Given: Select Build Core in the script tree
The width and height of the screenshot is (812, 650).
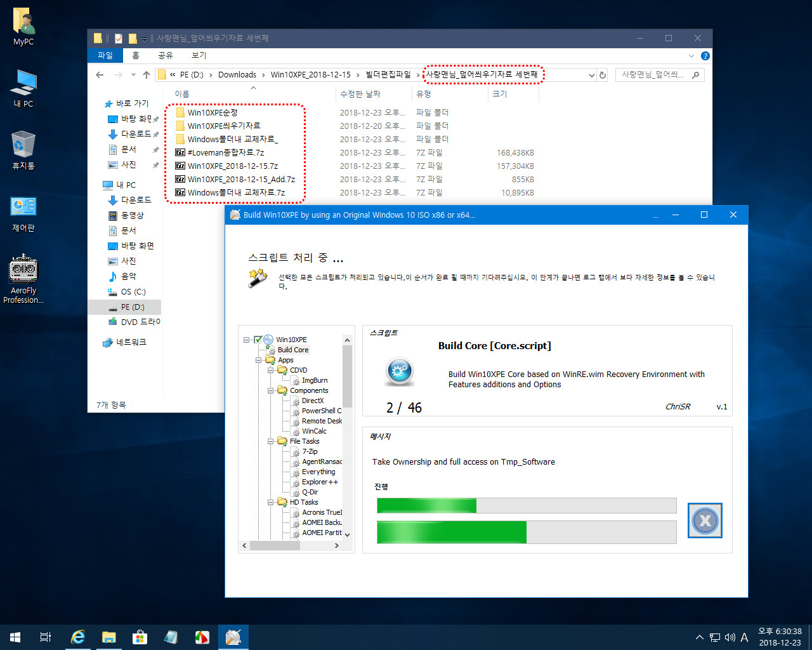Looking at the screenshot, I should point(293,350).
